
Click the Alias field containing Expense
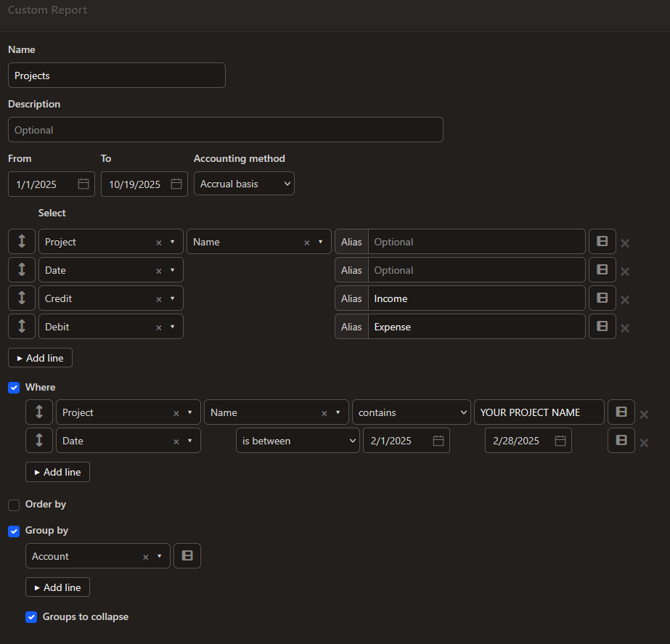point(476,327)
